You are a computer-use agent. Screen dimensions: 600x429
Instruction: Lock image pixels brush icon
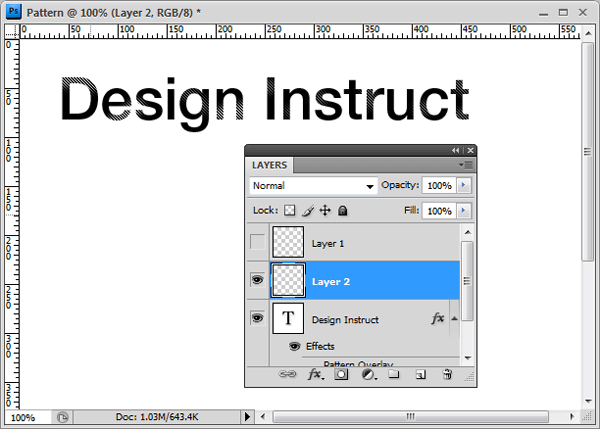click(308, 210)
